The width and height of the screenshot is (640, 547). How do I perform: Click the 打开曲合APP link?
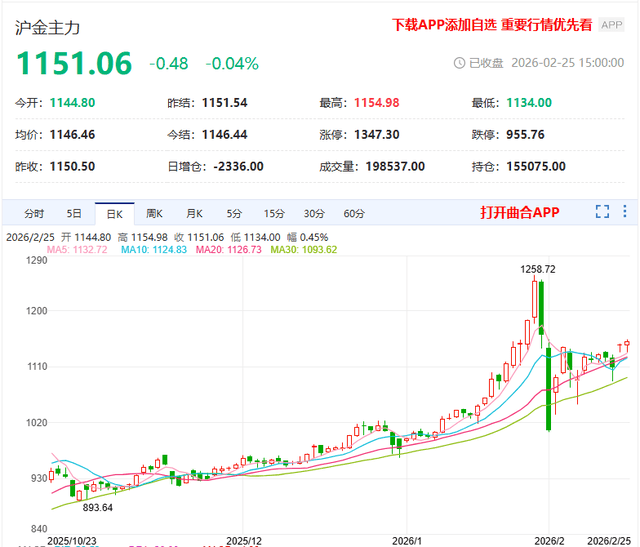(520, 212)
